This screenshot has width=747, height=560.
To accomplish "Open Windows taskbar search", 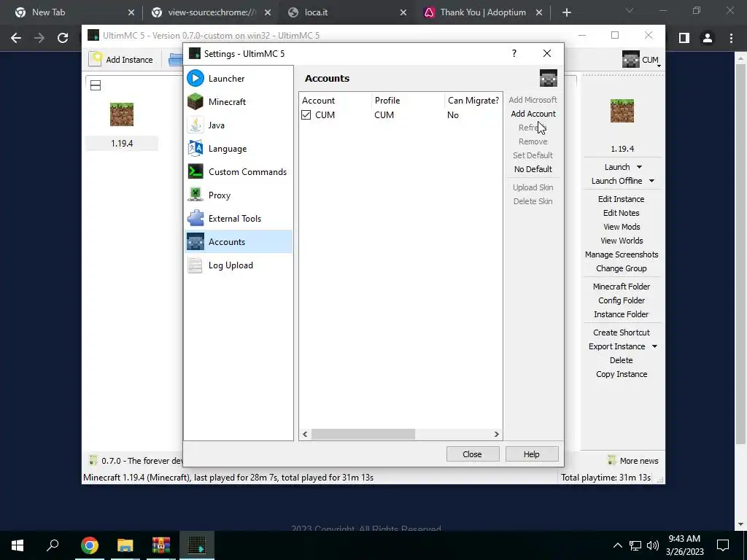I will click(53, 545).
